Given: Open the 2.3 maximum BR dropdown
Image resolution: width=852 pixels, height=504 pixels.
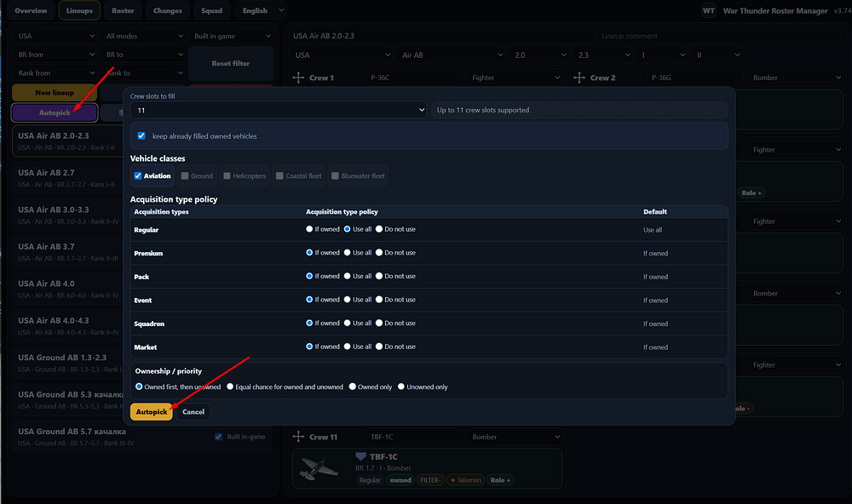Looking at the screenshot, I should point(602,54).
